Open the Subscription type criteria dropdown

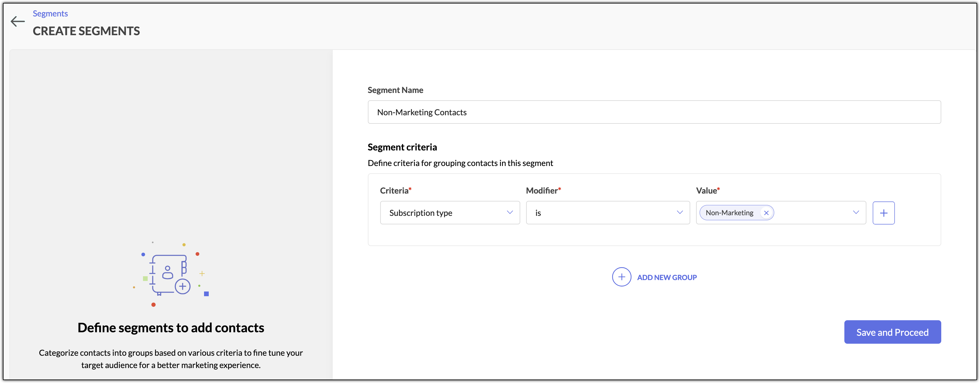pos(450,213)
